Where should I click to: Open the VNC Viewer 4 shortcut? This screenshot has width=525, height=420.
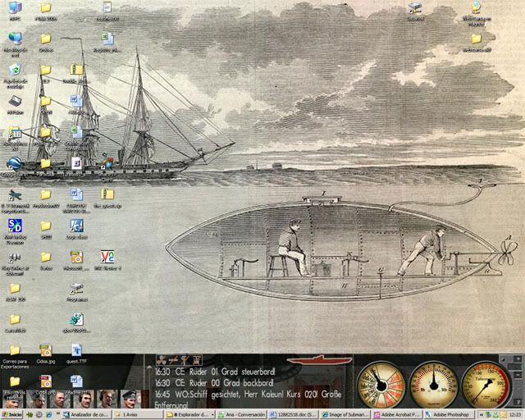coord(107,257)
